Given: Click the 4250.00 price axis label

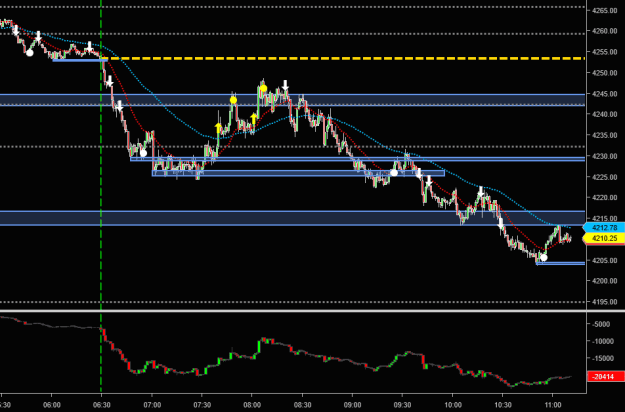Looking at the screenshot, I should pyautogui.click(x=604, y=73).
